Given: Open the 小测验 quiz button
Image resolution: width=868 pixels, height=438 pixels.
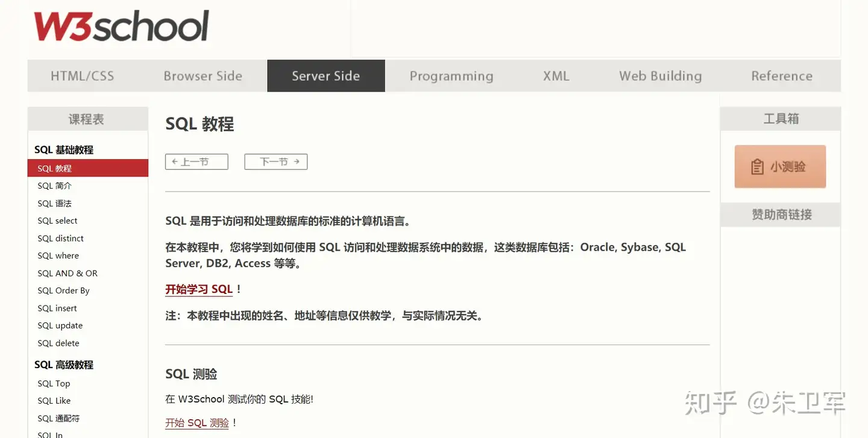Looking at the screenshot, I should 780,167.
